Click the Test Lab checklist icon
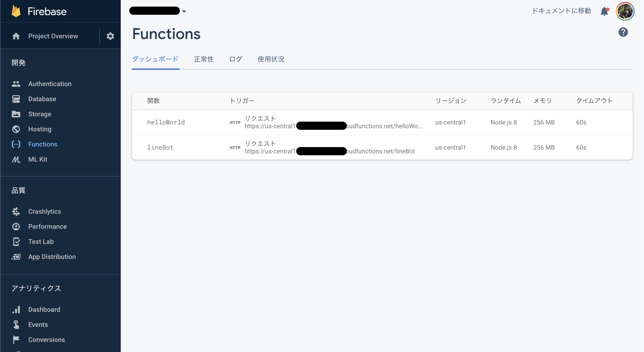The height and width of the screenshot is (352, 644). [16, 242]
